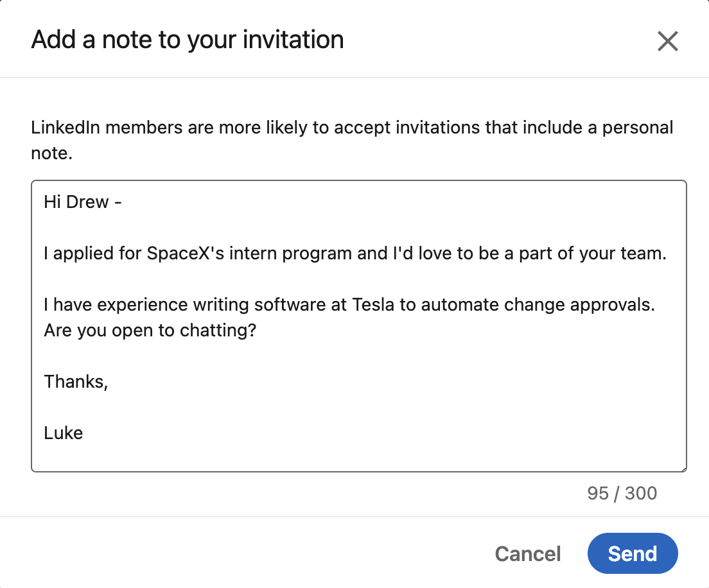The image size is (709, 588).
Task: Click the word 'personal' in the helper text
Action: pos(638,128)
